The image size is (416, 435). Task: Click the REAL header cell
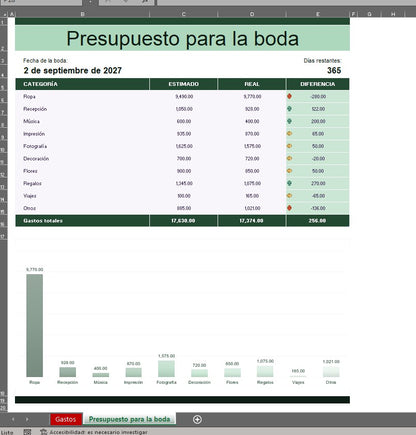(x=252, y=84)
